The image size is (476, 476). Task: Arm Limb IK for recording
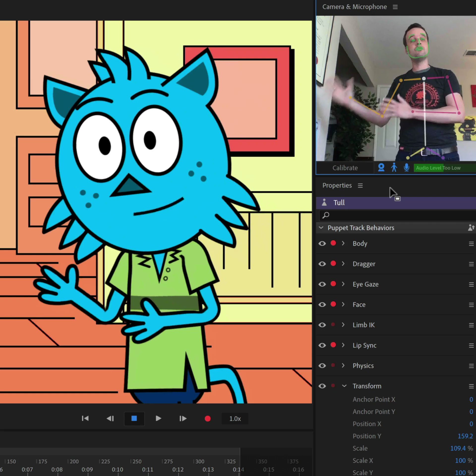333,324
